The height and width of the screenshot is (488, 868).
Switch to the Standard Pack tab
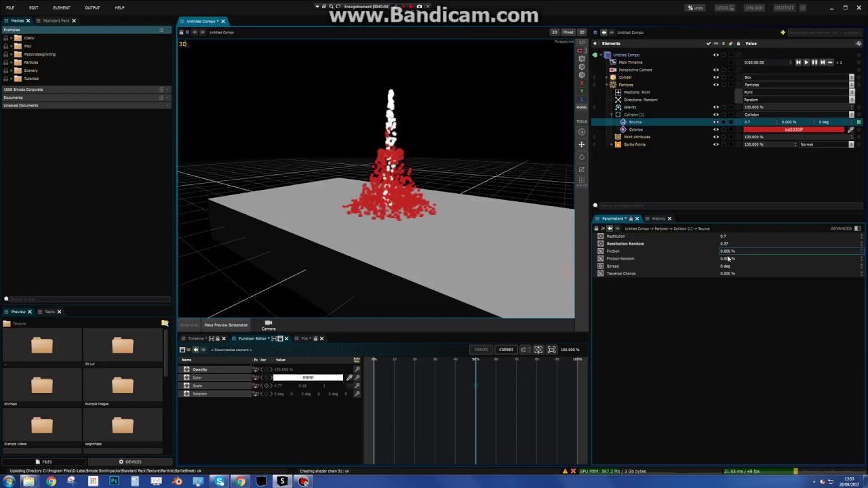pyautogui.click(x=56, y=21)
